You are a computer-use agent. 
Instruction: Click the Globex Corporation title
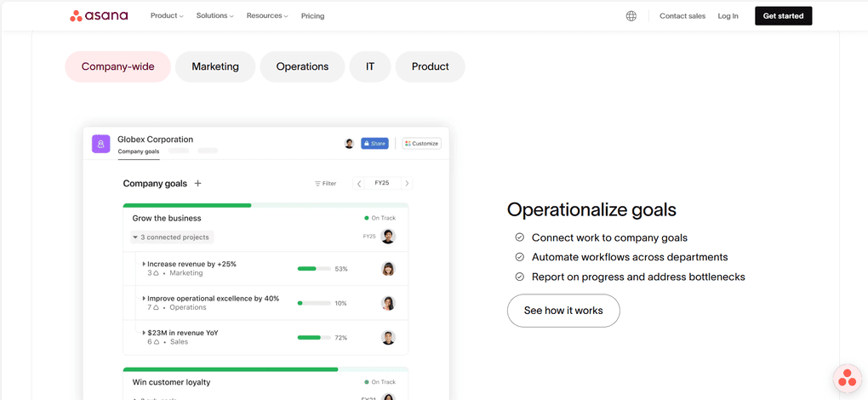(156, 140)
